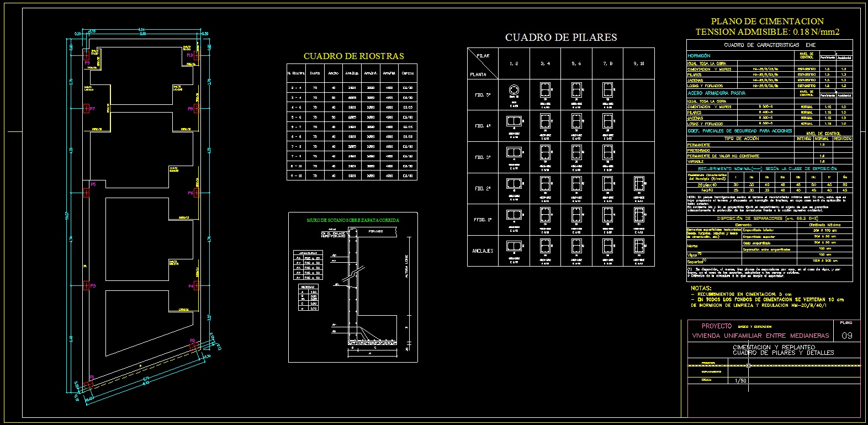Image resolution: width=868 pixels, height=425 pixels.
Task: Click riostra row 9 - 10
Action: pos(352,176)
